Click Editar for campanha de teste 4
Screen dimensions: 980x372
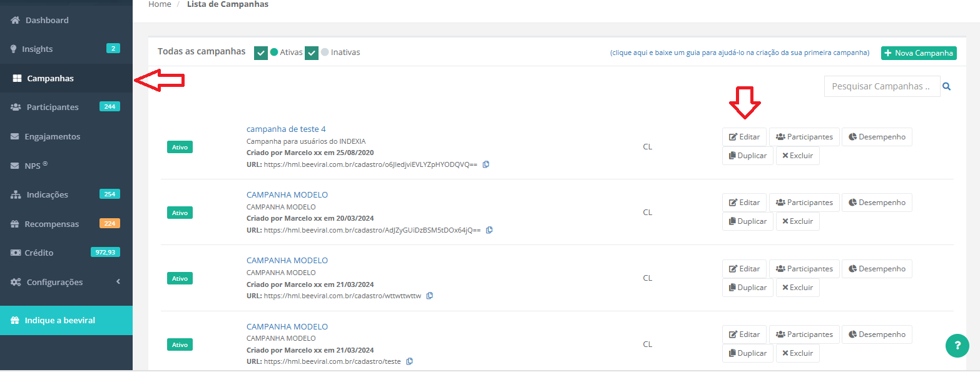[744, 137]
